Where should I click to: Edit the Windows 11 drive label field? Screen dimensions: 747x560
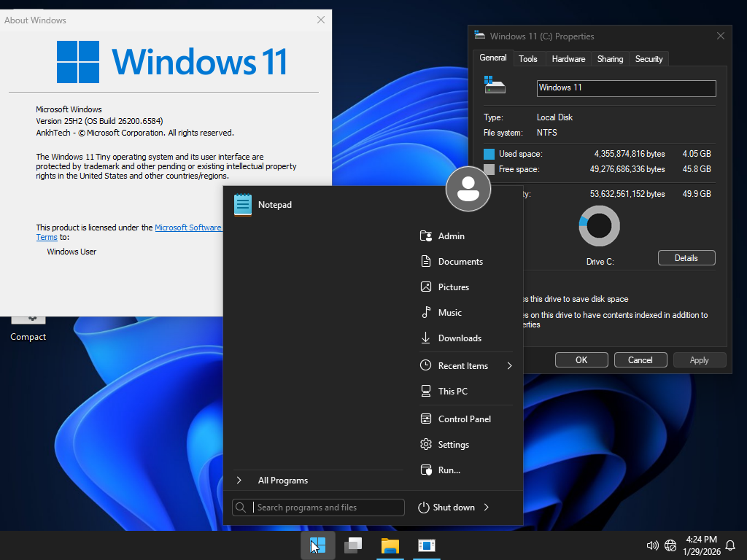pos(626,87)
